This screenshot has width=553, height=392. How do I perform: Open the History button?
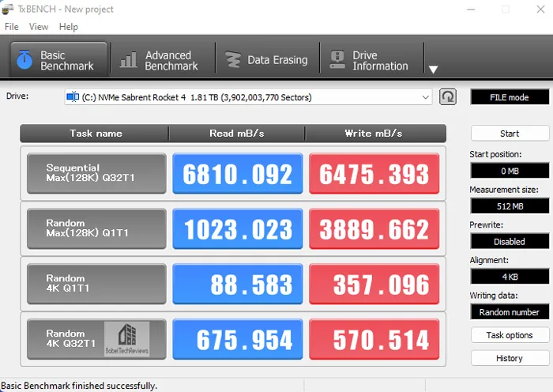[x=510, y=358]
